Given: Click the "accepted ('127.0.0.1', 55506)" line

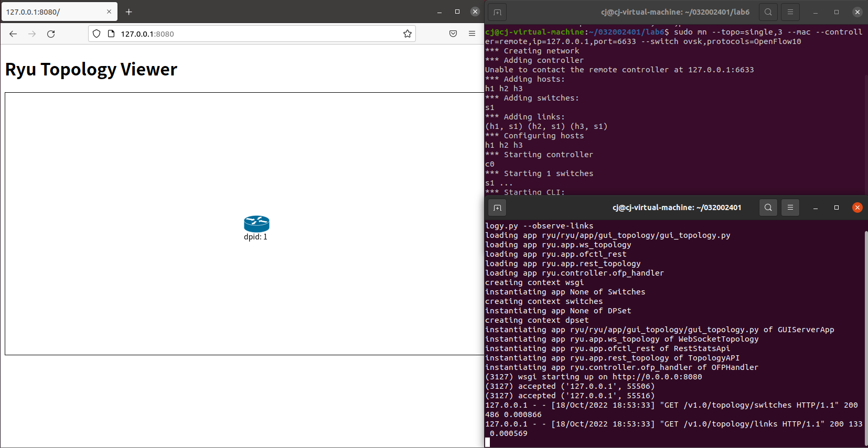Looking at the screenshot, I should (x=570, y=386).
